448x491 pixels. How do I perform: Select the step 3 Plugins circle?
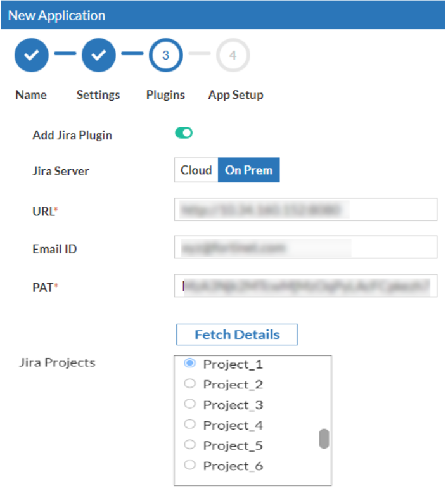tap(166, 55)
